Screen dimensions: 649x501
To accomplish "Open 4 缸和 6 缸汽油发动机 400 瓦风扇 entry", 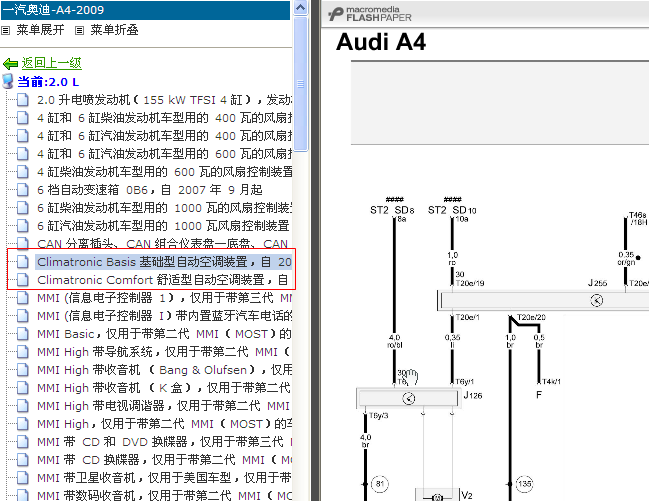I will pyautogui.click(x=164, y=136).
